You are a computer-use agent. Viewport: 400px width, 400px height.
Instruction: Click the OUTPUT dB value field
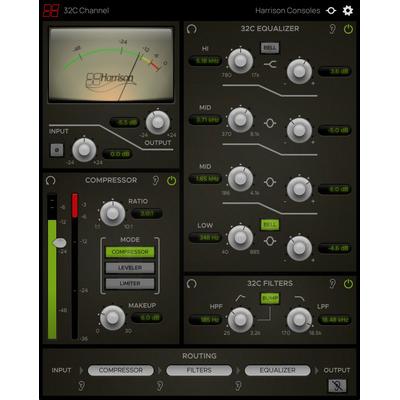(x=125, y=122)
